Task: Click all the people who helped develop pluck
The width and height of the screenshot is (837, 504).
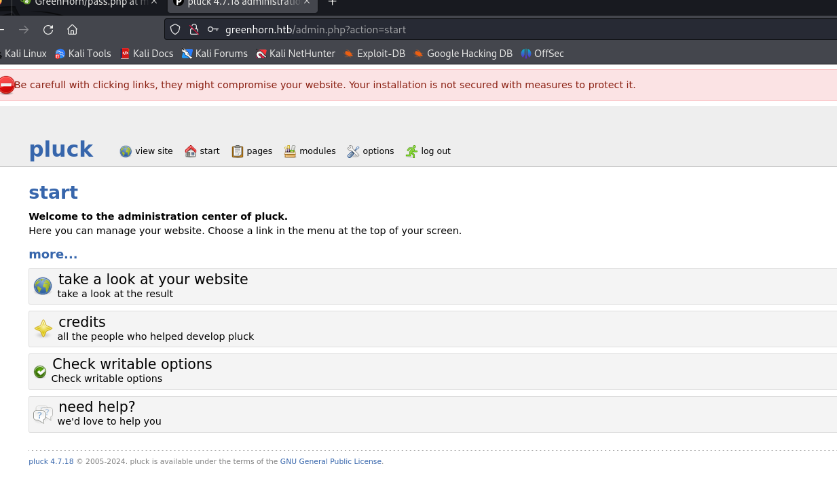Action: click(155, 336)
